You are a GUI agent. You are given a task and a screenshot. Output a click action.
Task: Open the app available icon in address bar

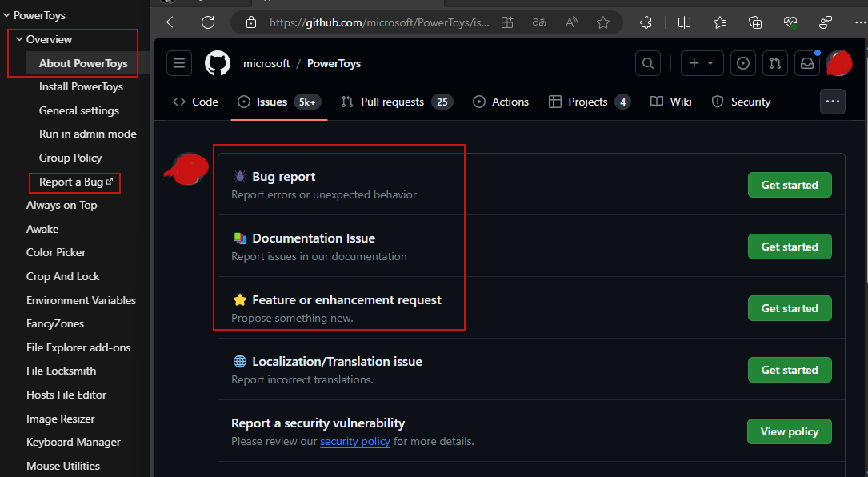(507, 22)
